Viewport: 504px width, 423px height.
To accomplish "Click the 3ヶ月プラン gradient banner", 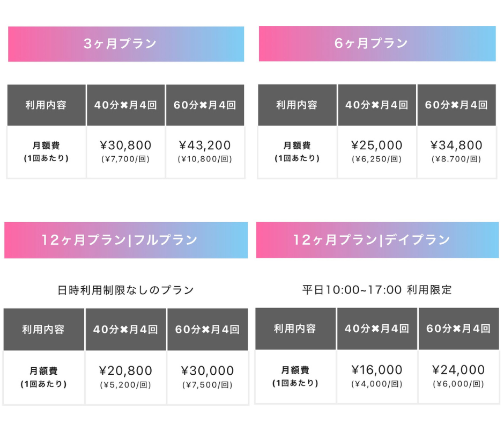I will (x=126, y=44).
